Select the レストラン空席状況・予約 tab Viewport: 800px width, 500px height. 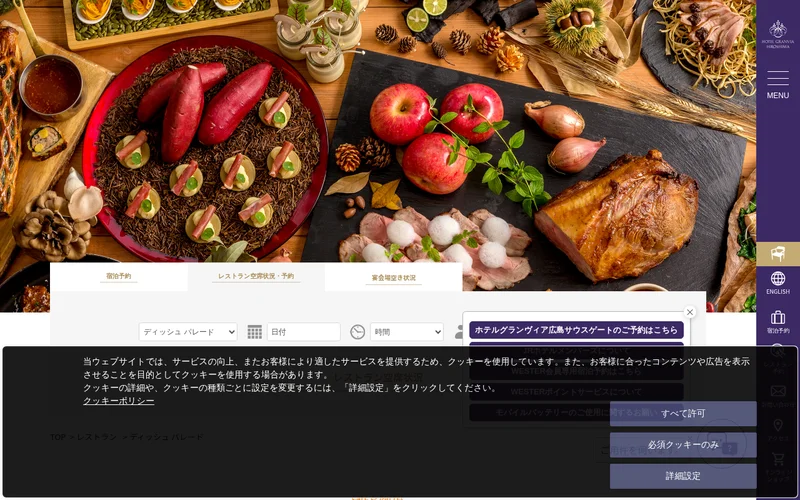click(x=256, y=277)
